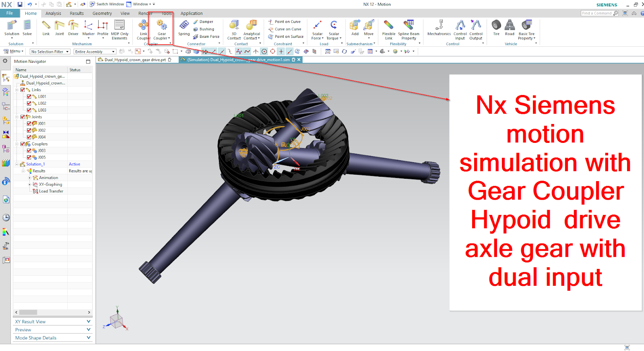Screen dimensions: 644x351
Task: Select the Link tool
Action: tap(46, 28)
